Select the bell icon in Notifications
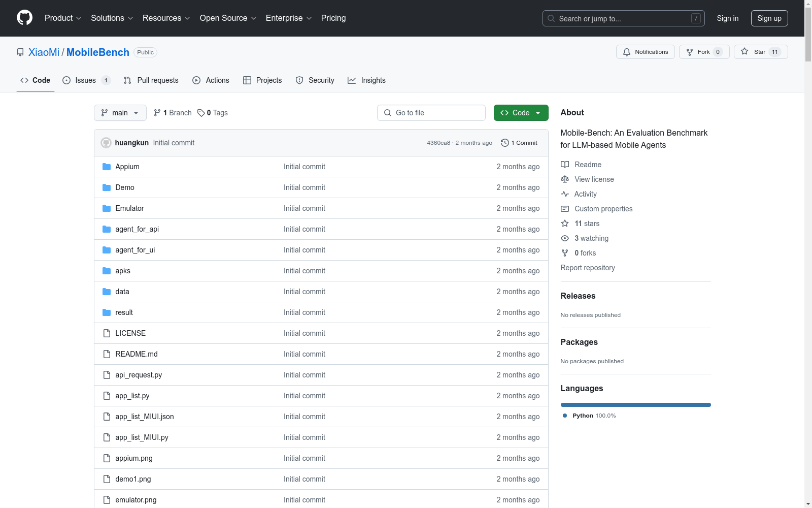The height and width of the screenshot is (508, 812). (x=627, y=52)
